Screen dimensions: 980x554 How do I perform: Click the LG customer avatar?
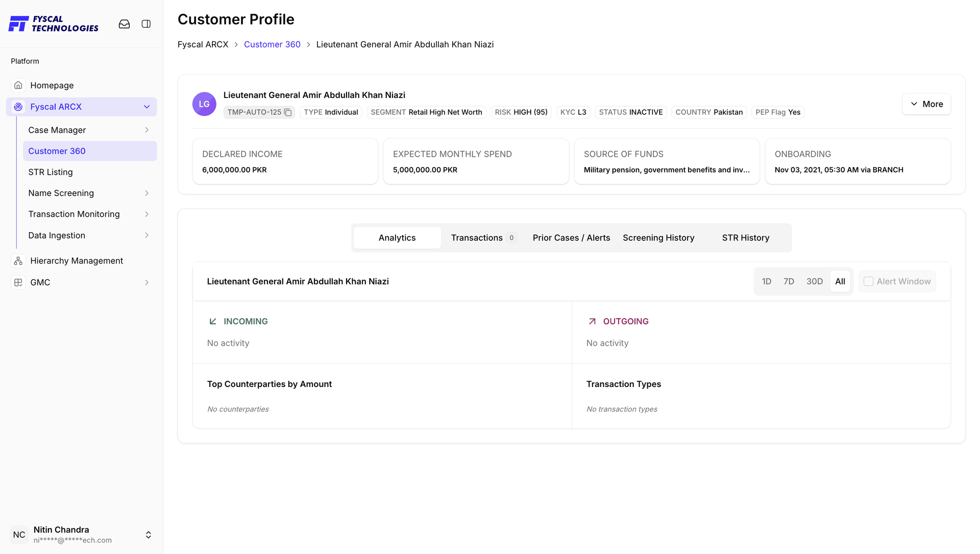click(x=204, y=104)
